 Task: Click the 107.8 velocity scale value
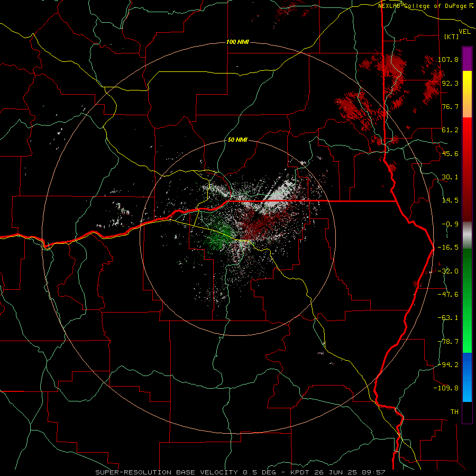(x=448, y=59)
